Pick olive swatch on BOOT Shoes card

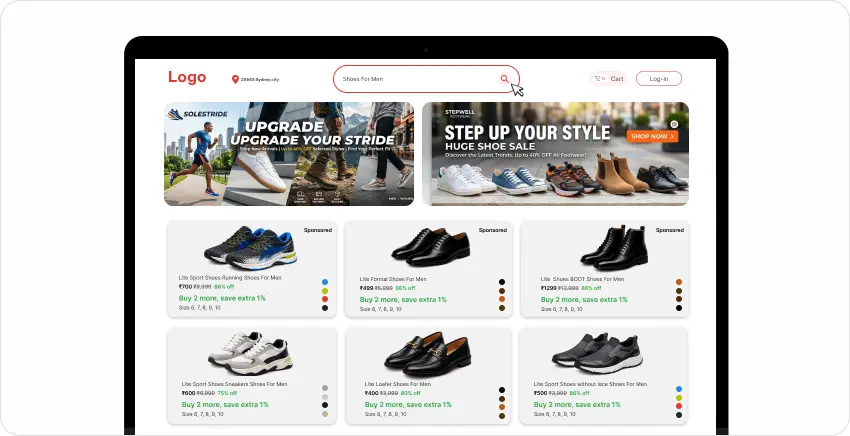[679, 291]
